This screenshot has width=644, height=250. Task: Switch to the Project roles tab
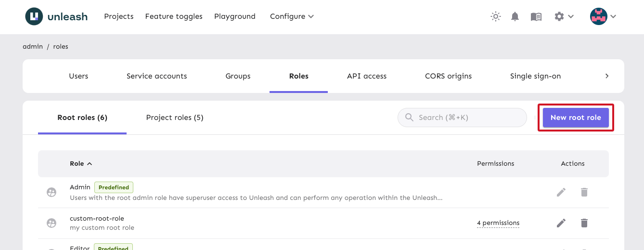click(x=175, y=118)
